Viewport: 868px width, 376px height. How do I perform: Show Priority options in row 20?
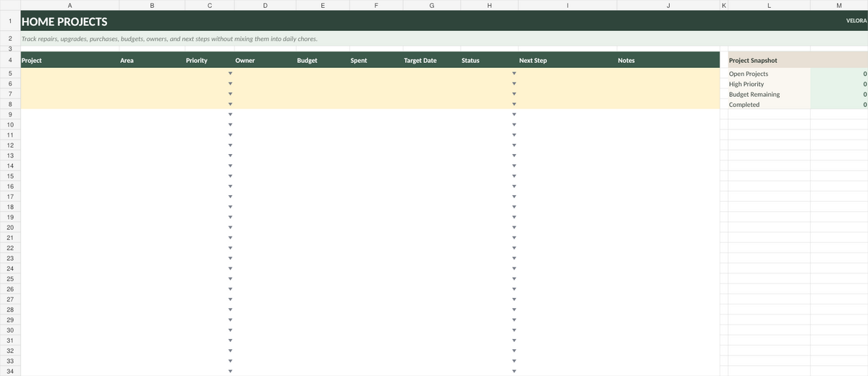(230, 227)
